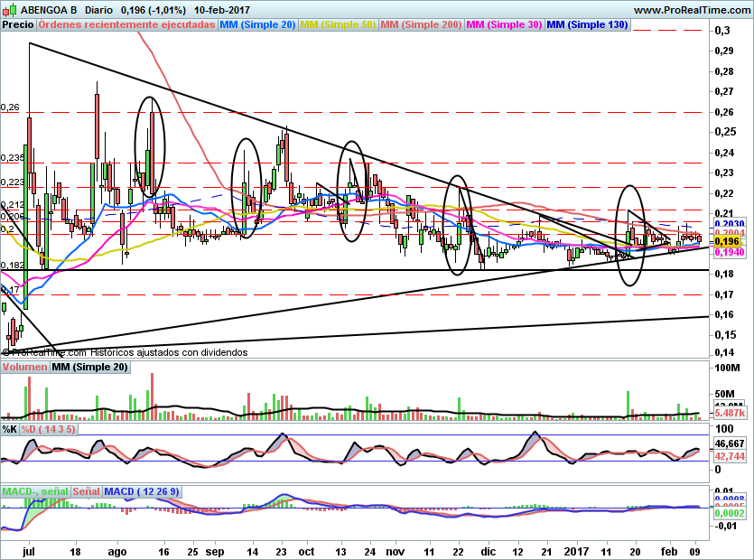Click the ABENGOA B ticker title
The height and width of the screenshot is (560, 754).
[47, 10]
